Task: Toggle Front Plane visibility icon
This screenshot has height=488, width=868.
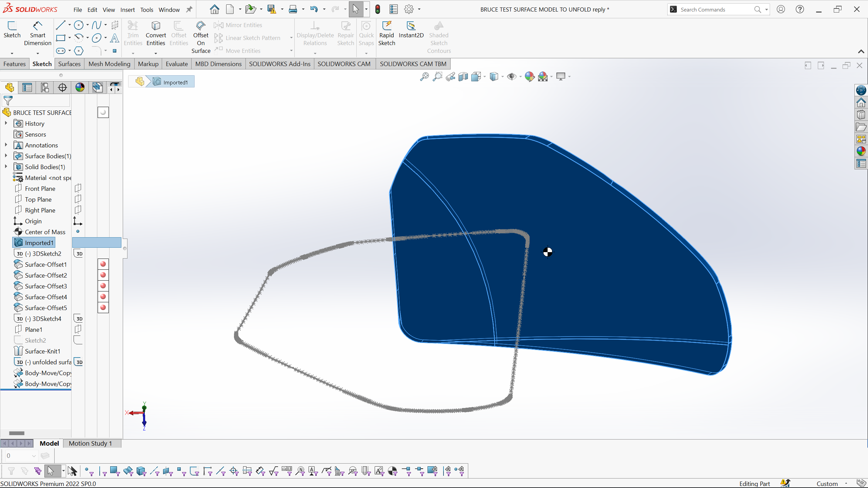Action: (x=78, y=188)
